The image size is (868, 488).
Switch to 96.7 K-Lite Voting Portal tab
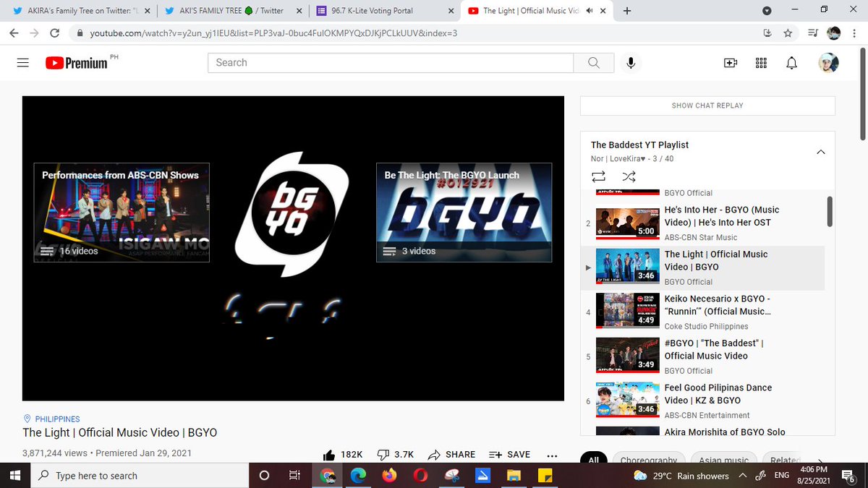point(383,11)
